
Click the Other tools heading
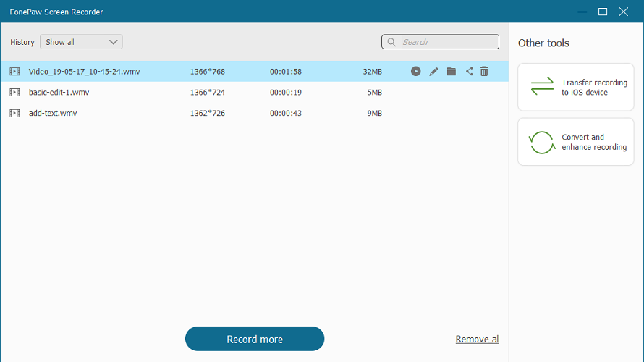[x=543, y=43]
